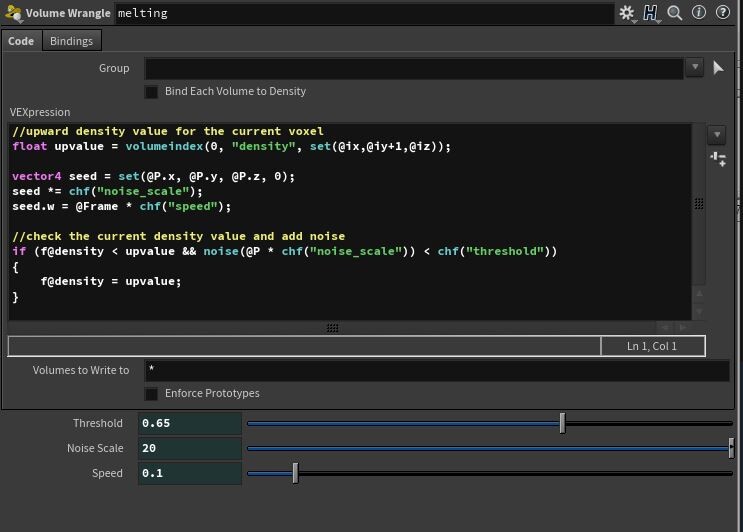Viewport: 743px width, 532px height.
Task: Switch to the Code tab
Action: point(21,41)
